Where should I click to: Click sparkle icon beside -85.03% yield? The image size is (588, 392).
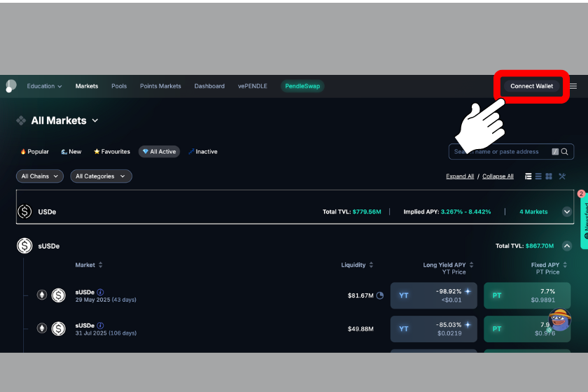point(468,325)
